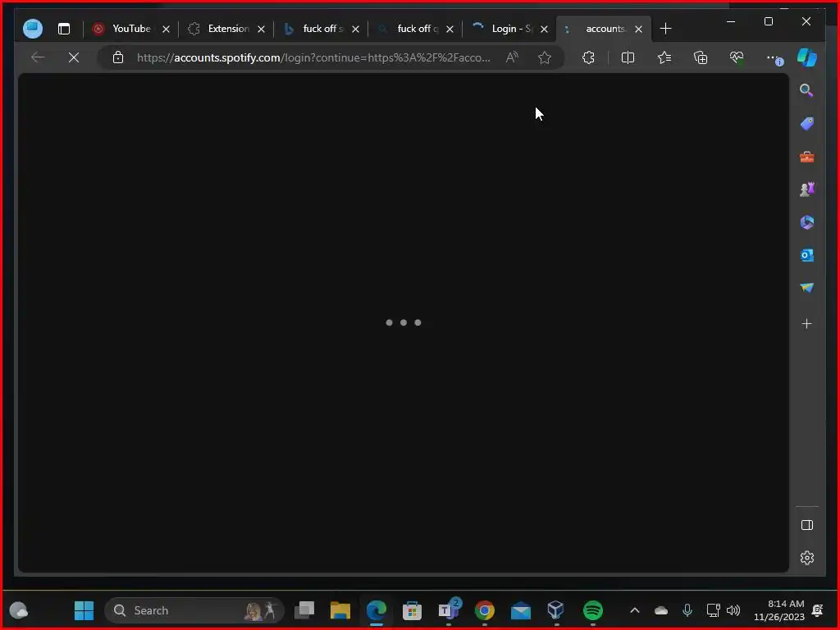Open Collections

[x=701, y=57]
